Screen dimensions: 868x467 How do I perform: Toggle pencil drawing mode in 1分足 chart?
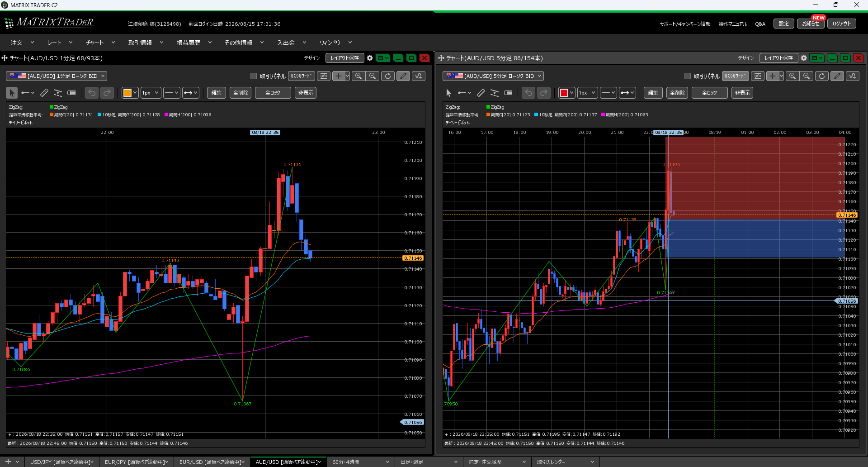click(403, 76)
